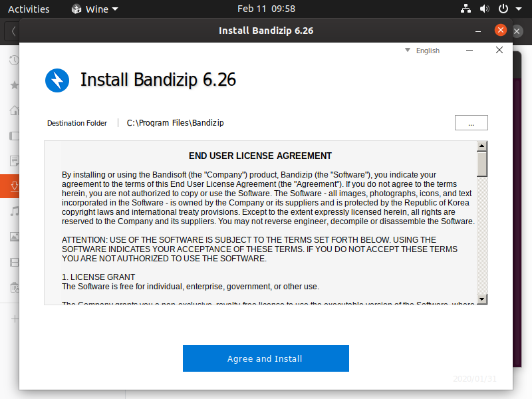Screen dimensions: 532x399
Task: Open Pictures folder in the sidebar
Action: [x=13, y=236]
